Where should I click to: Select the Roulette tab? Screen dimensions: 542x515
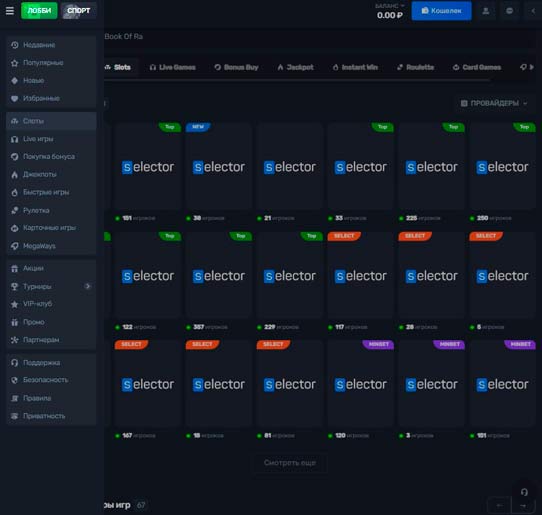tap(415, 67)
